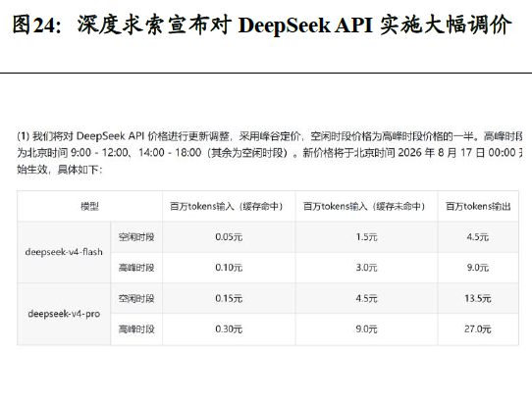Select the '0.05元' price cell
532x402 pixels.
(229, 237)
